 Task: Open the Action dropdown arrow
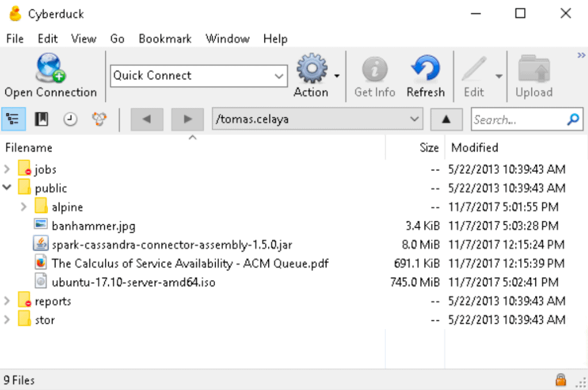pyautogui.click(x=336, y=76)
